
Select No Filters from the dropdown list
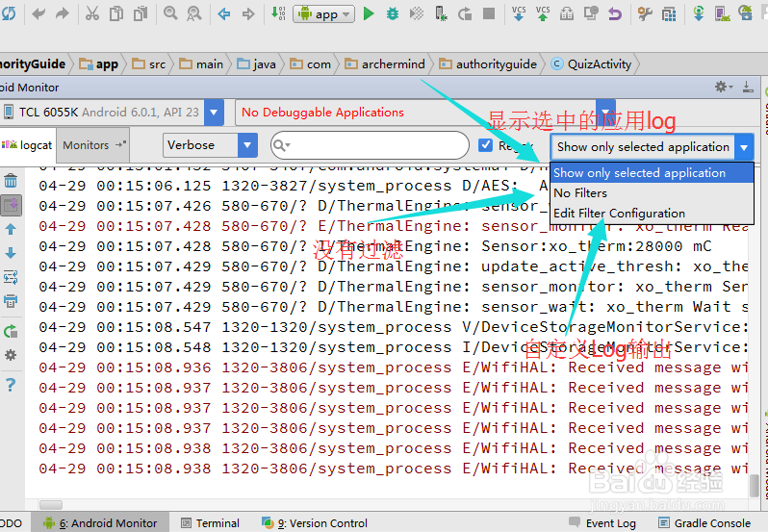pyautogui.click(x=652, y=192)
